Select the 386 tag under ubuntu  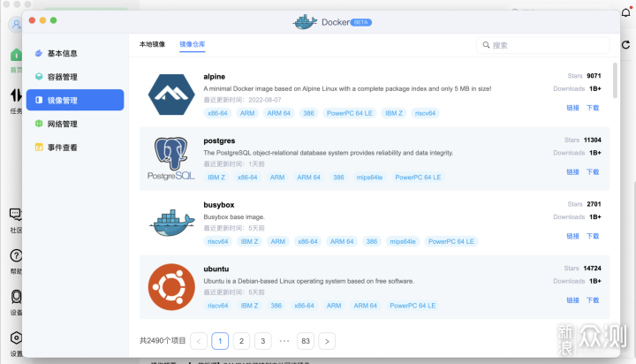click(276, 306)
